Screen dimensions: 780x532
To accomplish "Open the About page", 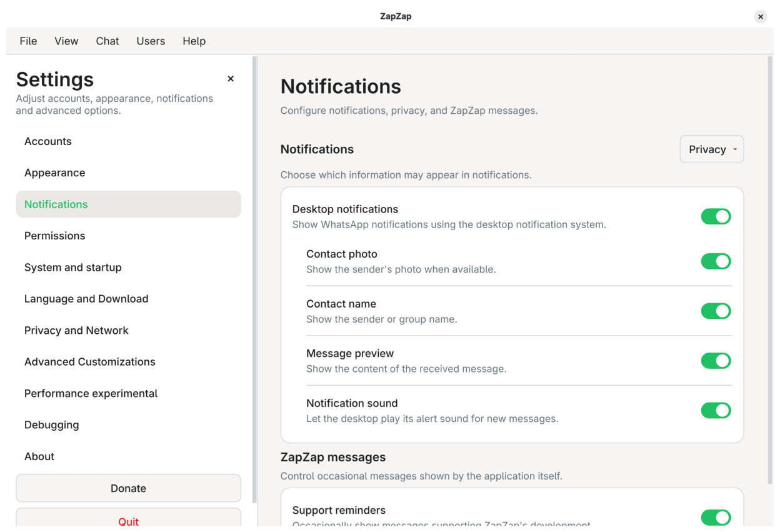I will pos(128,456).
